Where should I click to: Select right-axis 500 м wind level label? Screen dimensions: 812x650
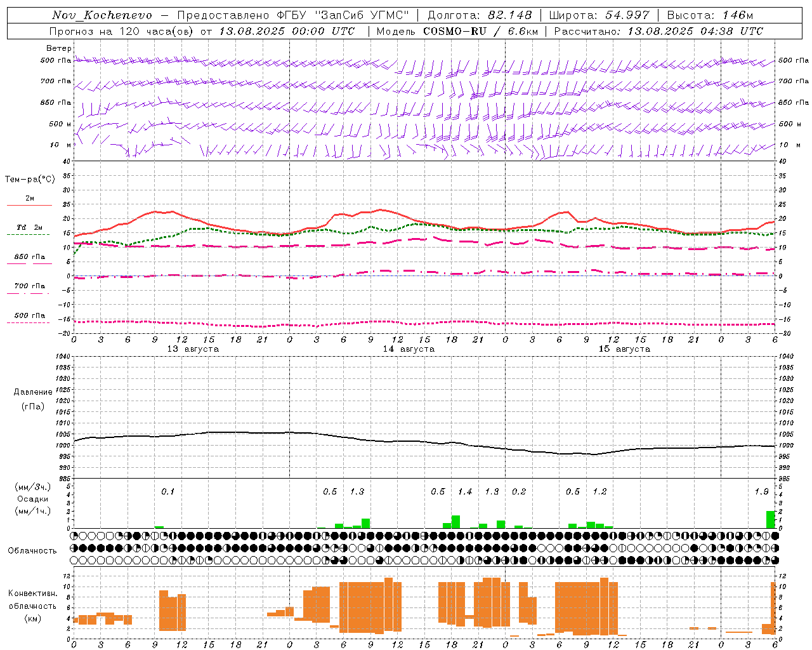tap(789, 124)
